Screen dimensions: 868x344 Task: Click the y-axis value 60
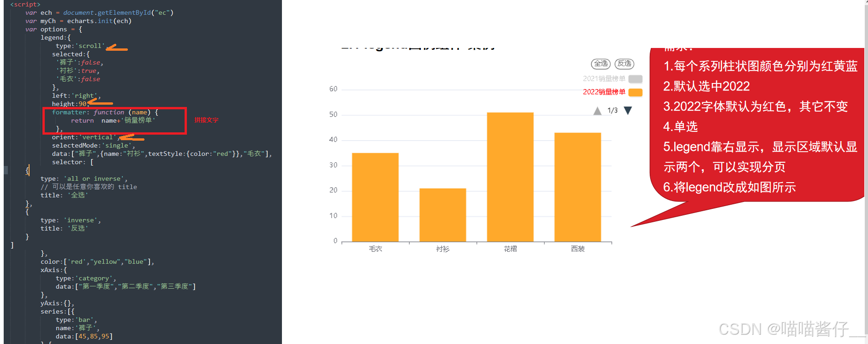tap(333, 89)
